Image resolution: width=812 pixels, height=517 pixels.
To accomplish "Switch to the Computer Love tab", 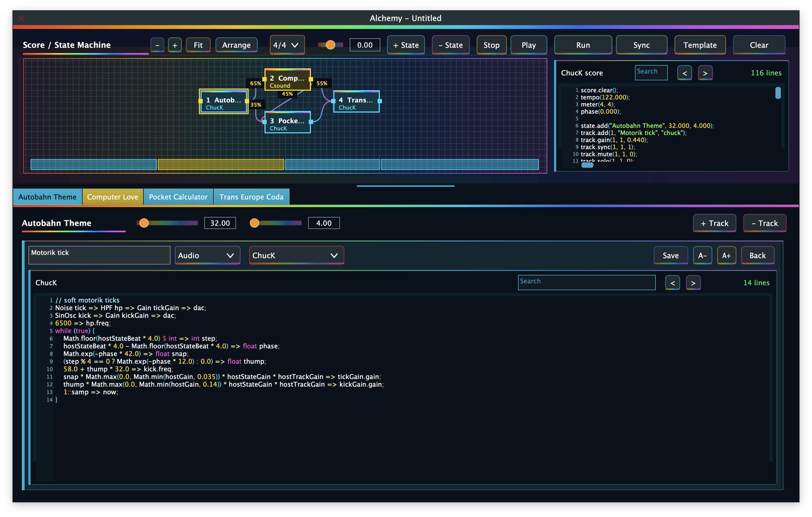I will 113,197.
